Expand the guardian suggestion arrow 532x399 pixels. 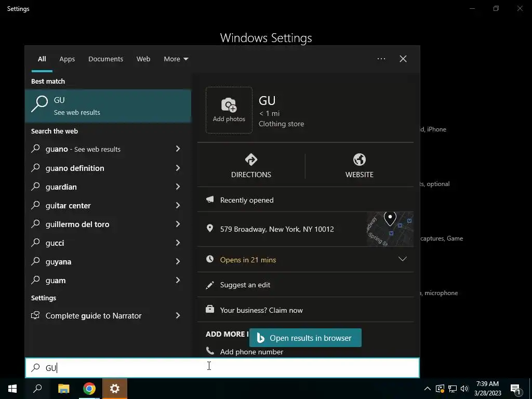coord(178,187)
